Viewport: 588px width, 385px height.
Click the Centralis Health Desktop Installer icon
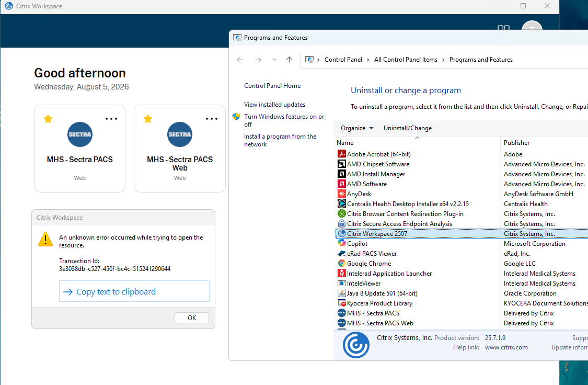click(x=341, y=204)
